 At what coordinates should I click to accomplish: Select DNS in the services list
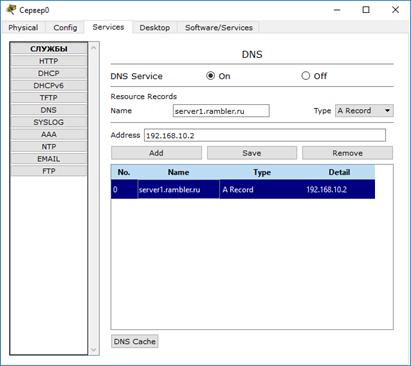(x=49, y=110)
